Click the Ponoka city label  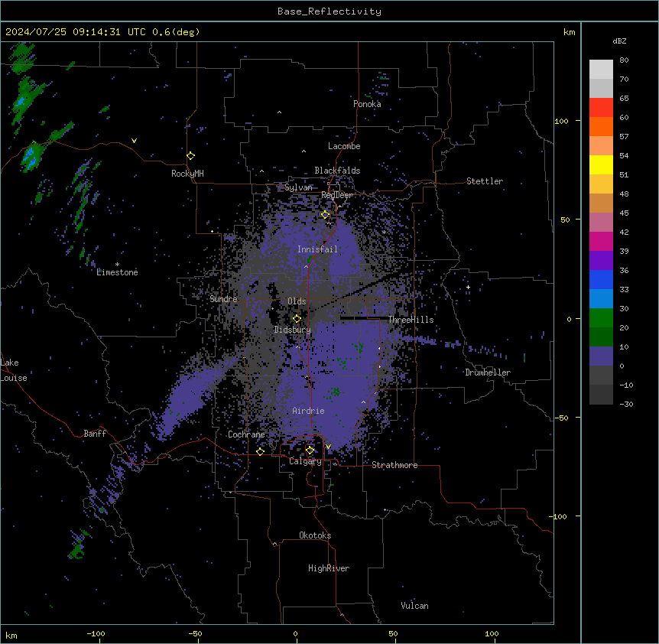pos(367,104)
